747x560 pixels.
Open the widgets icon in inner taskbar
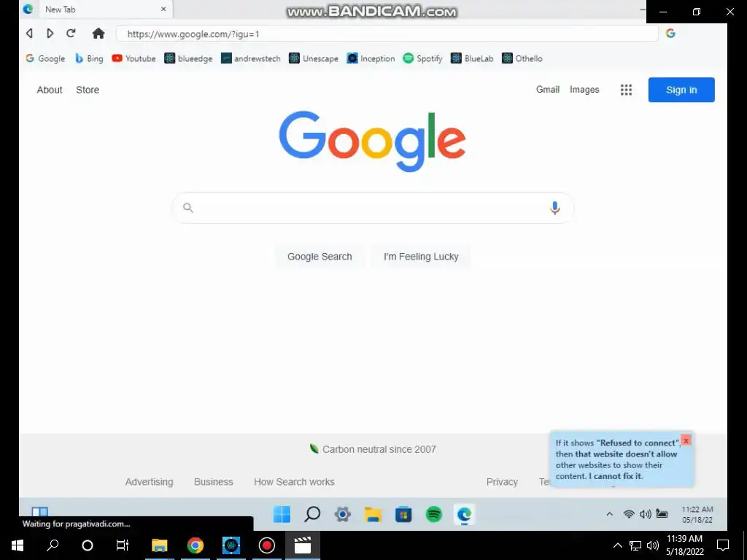pyautogui.click(x=39, y=512)
